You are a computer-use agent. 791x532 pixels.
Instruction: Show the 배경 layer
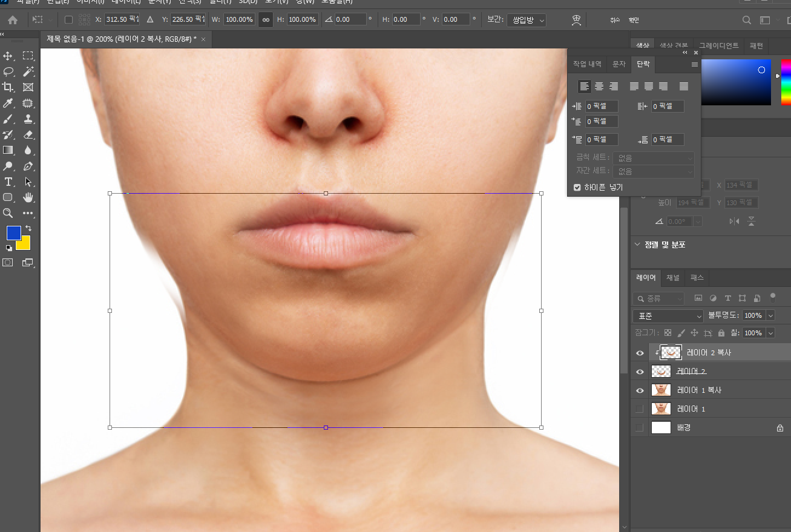click(640, 428)
